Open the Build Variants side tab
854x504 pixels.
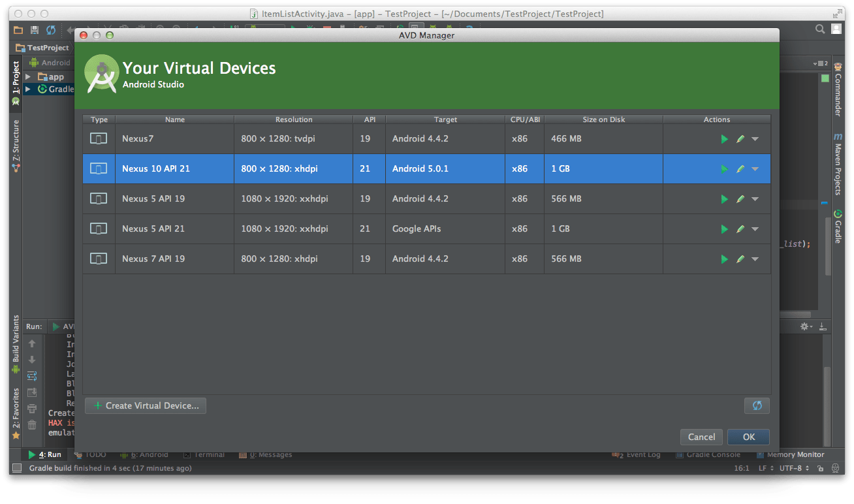coord(16,344)
